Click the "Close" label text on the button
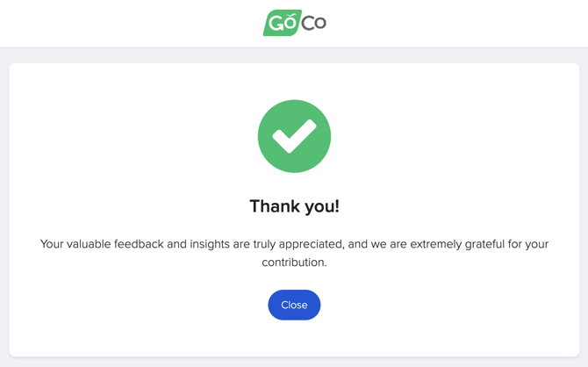The width and height of the screenshot is (588, 367). click(294, 305)
